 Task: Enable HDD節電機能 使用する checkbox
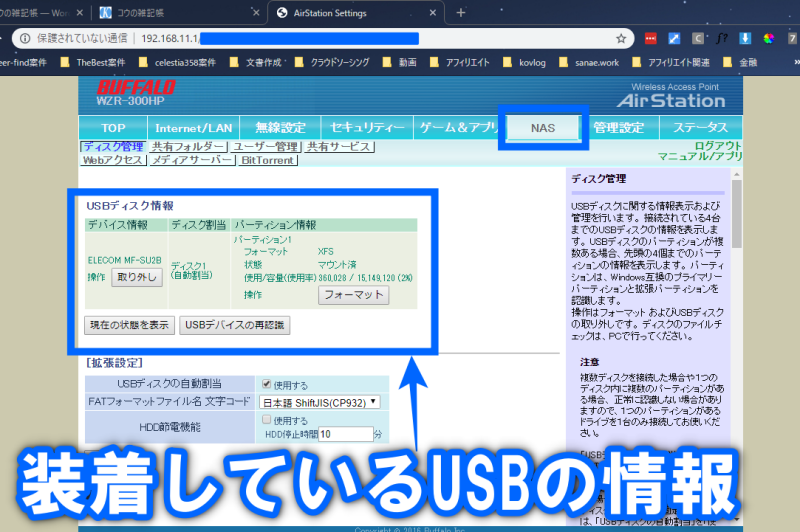[266, 421]
